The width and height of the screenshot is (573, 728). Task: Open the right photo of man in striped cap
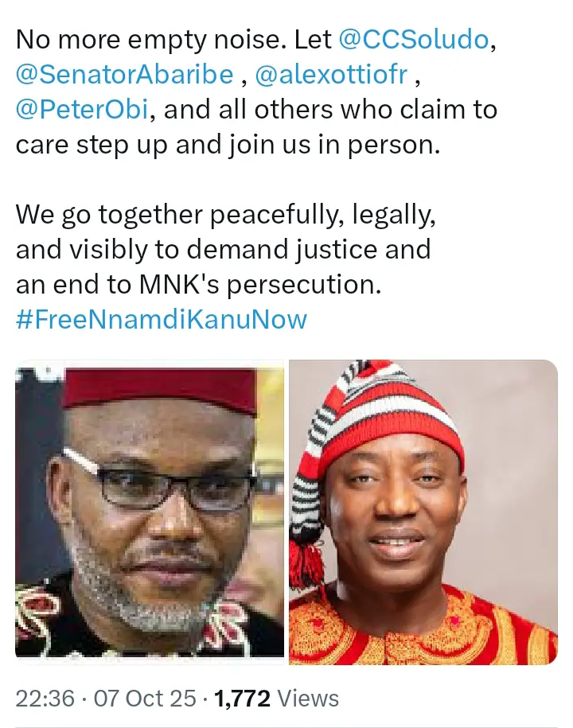click(423, 511)
